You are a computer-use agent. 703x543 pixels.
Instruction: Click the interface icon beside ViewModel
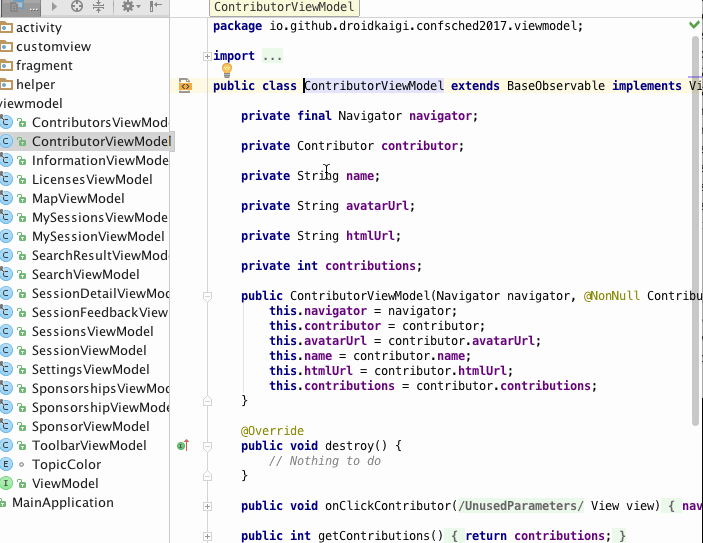pos(6,483)
